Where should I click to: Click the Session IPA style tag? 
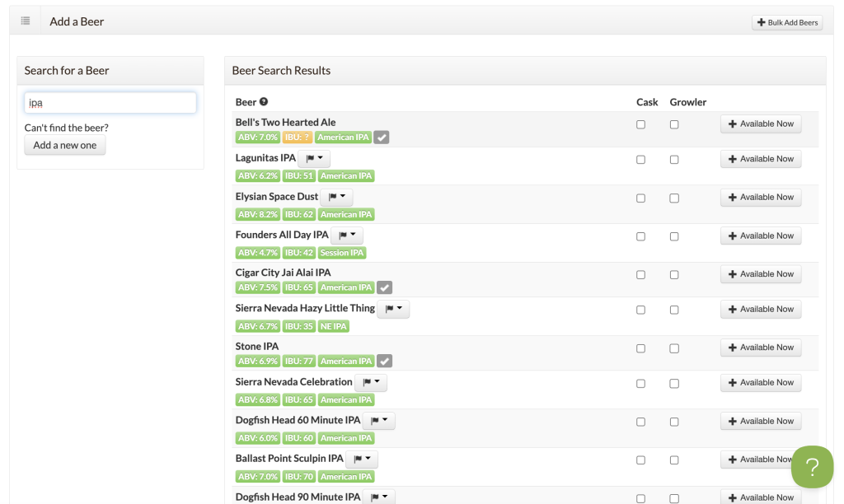click(341, 253)
